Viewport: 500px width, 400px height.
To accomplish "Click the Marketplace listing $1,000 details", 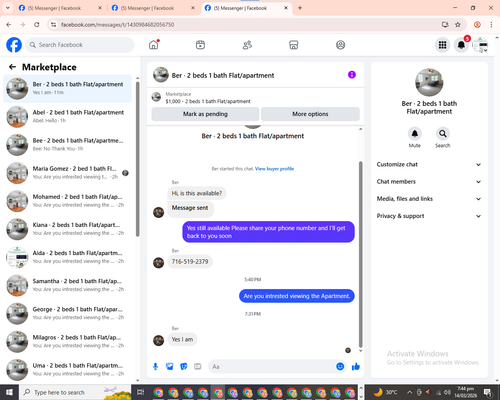I will 208,101.
